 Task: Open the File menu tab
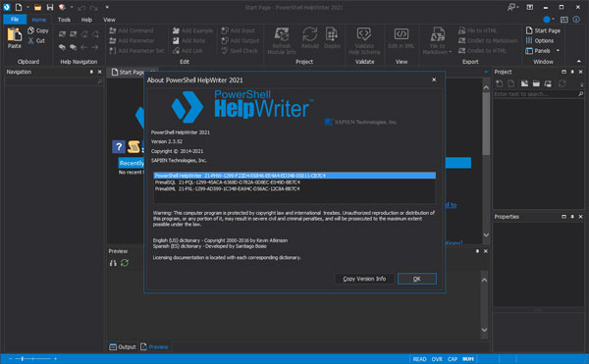15,20
